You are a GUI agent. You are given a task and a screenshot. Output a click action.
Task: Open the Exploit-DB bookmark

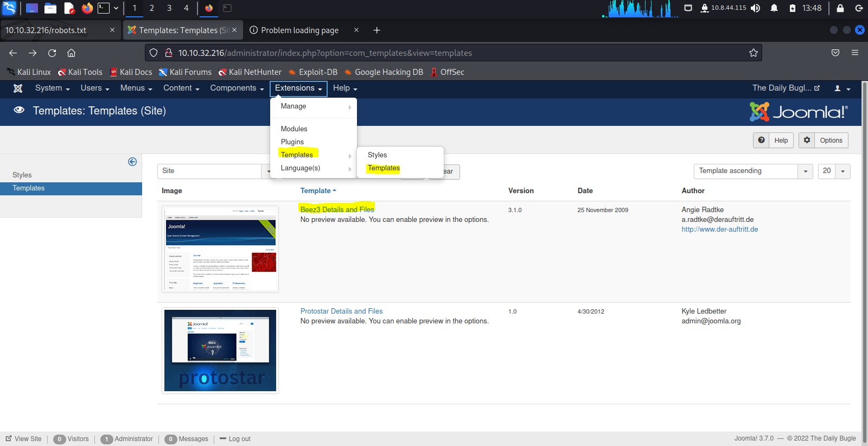pyautogui.click(x=313, y=72)
